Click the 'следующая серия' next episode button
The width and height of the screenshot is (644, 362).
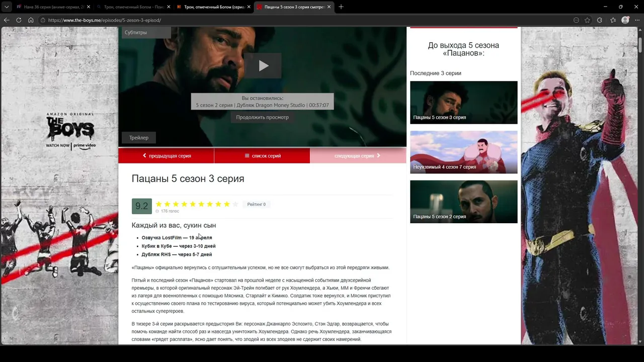click(x=358, y=156)
